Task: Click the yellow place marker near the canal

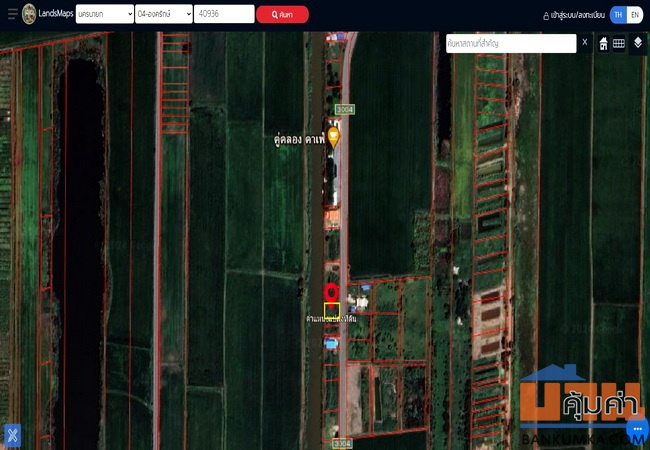Action: [334, 137]
